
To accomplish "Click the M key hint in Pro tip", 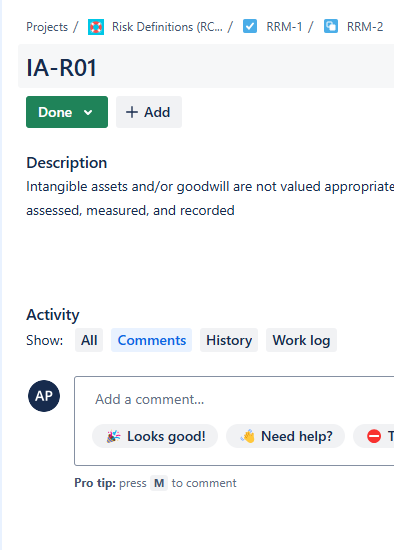I will point(159,483).
